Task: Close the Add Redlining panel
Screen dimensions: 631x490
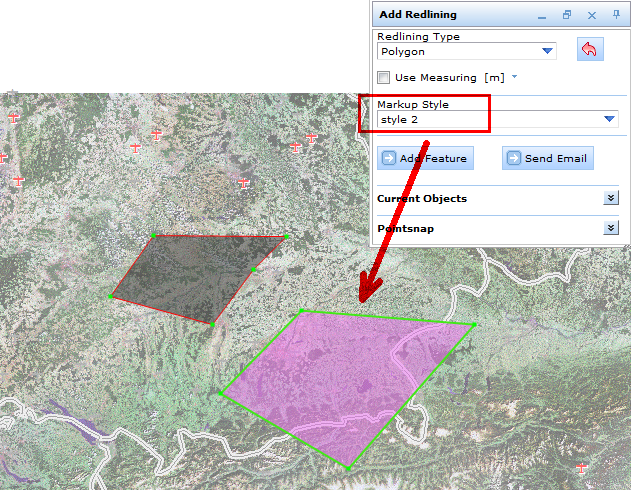Action: 592,15
